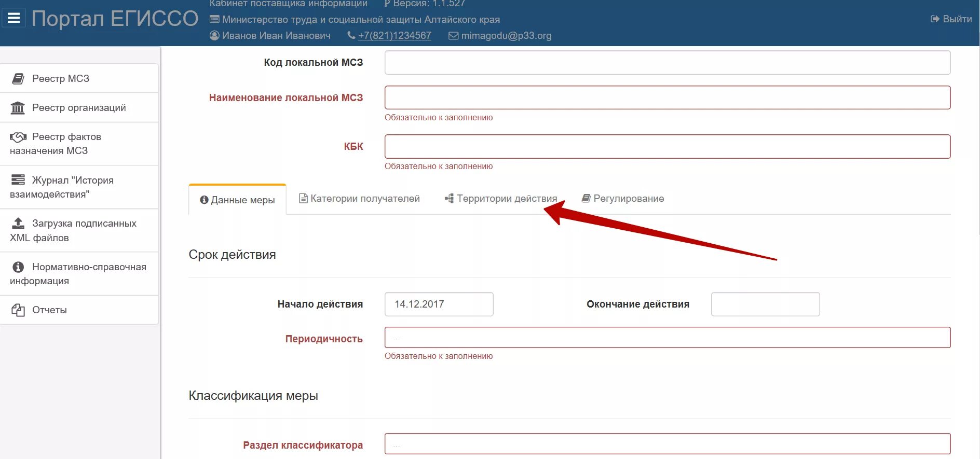Viewport: 980px width, 459px height.
Task: Click the organization card icon before Министерство
Action: [x=214, y=19]
